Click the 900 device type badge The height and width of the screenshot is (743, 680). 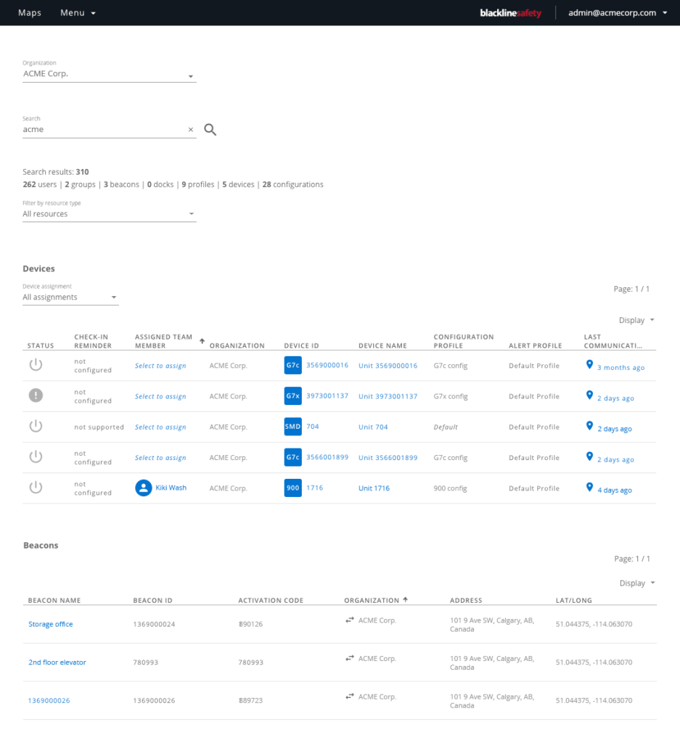tap(293, 488)
